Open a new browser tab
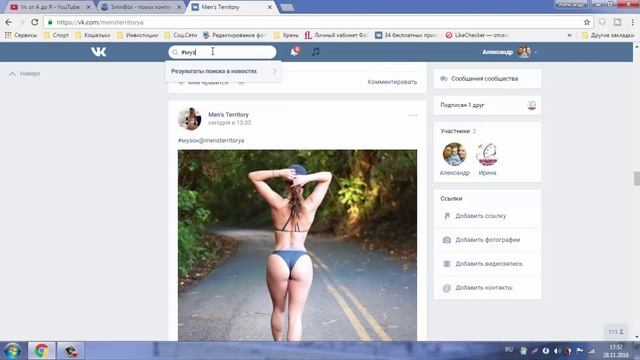640x360 pixels. [x=287, y=7]
